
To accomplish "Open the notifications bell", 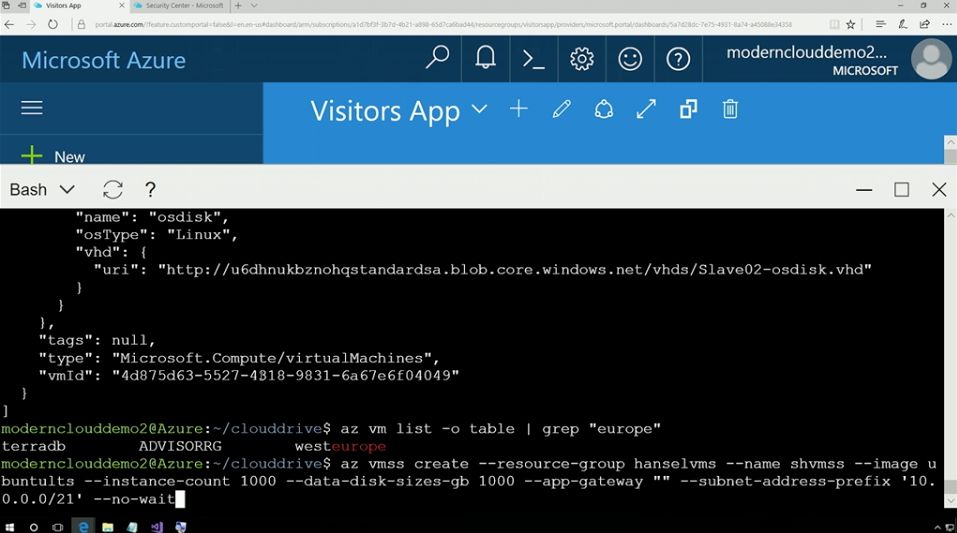I will click(485, 59).
